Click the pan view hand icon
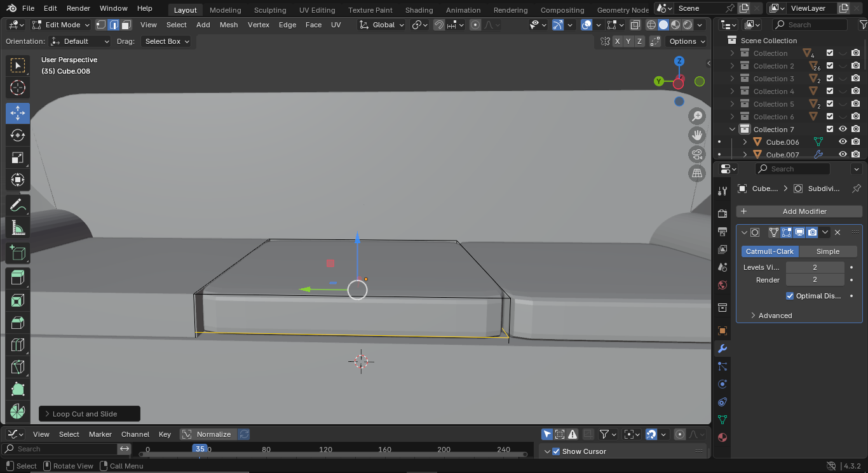868x473 pixels. 697,135
